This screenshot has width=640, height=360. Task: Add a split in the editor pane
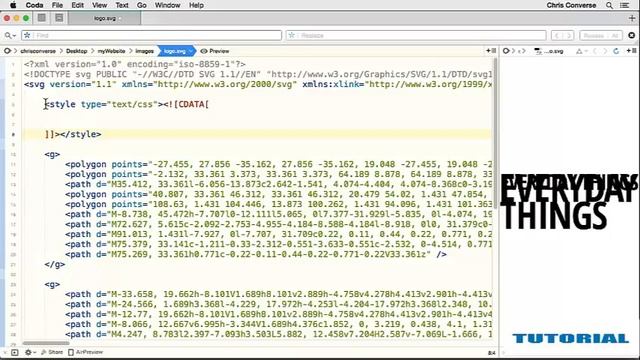pos(491,51)
